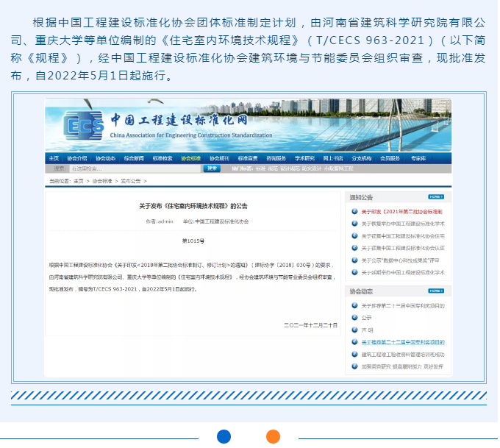Click the announcement number 第1015号

point(193,241)
